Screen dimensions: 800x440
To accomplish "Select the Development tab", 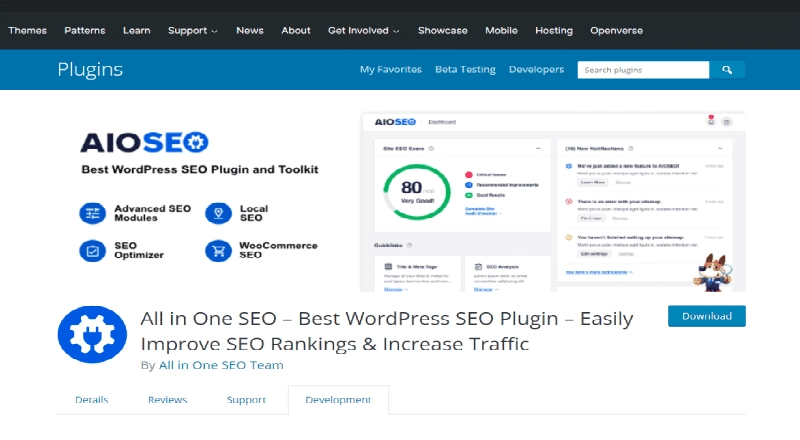I will 338,400.
